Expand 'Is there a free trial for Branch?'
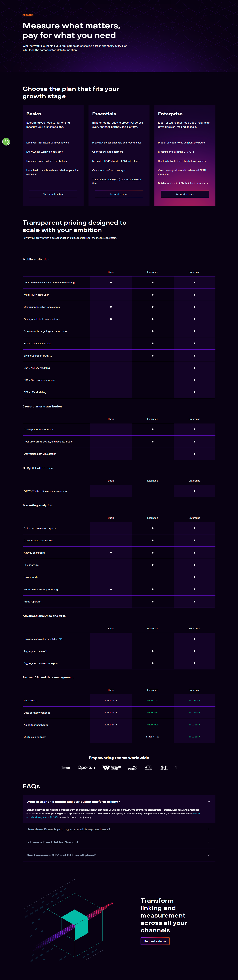Screen dimensions: 238x980 [x=119, y=842]
